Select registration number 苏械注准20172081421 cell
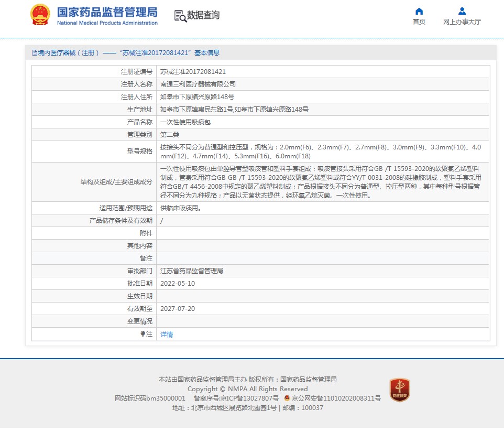Image resolution: width=504 pixels, height=442 pixels. [193, 72]
